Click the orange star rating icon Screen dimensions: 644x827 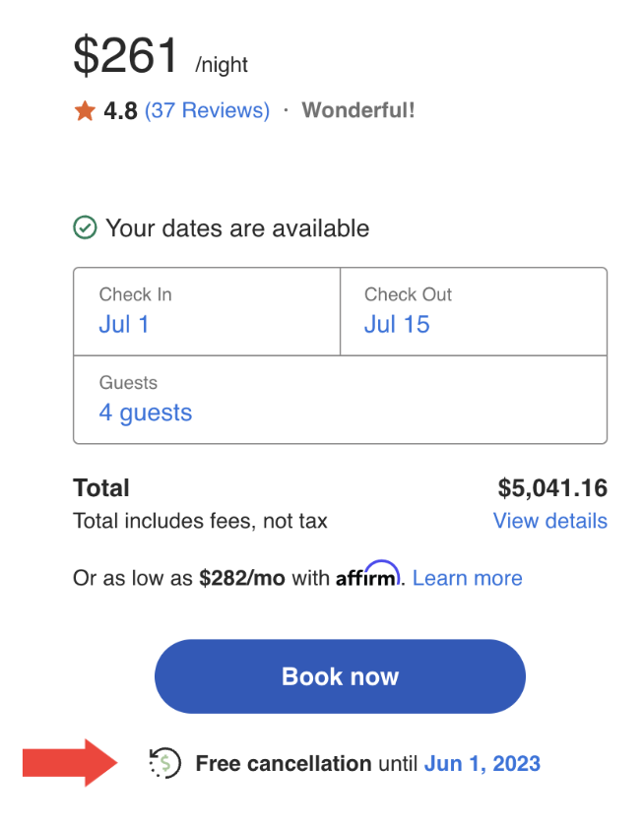pos(84,110)
